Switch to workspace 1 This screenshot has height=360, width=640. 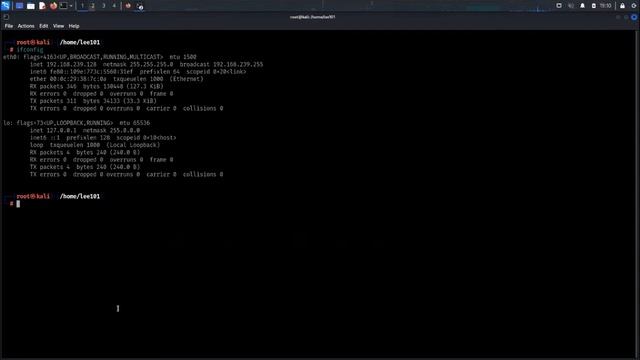tap(82, 6)
